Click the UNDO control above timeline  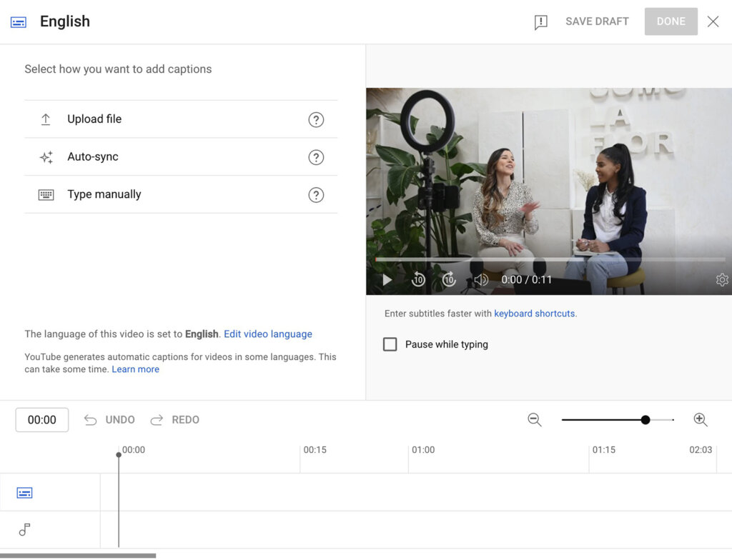click(x=109, y=420)
